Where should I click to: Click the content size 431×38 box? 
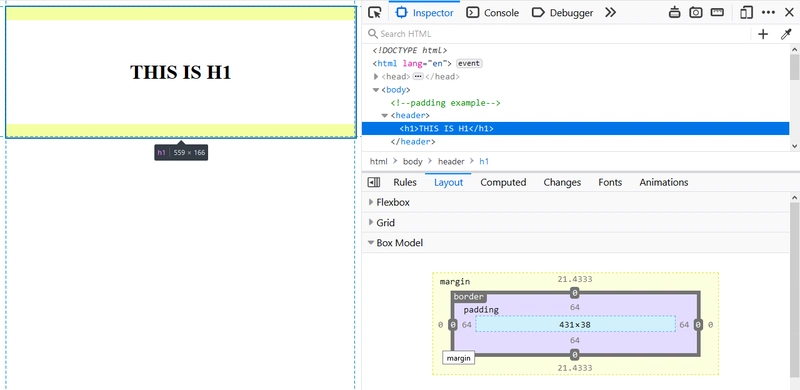point(575,325)
